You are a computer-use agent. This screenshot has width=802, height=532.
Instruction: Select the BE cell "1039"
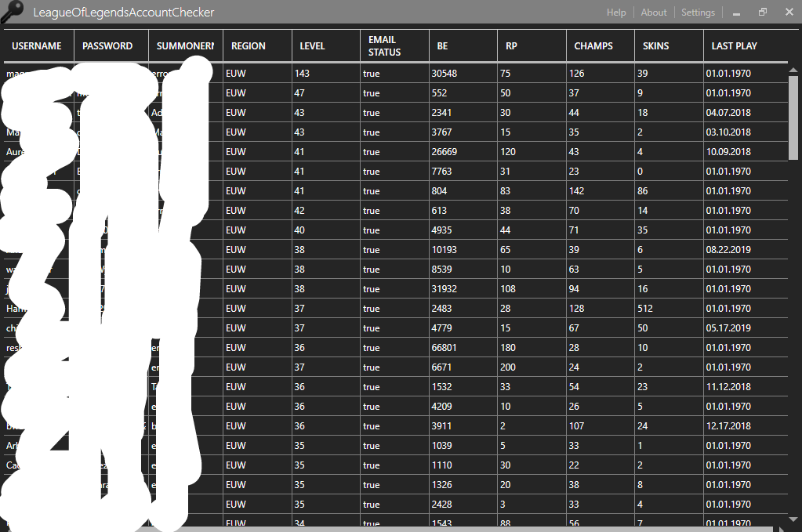463,446
